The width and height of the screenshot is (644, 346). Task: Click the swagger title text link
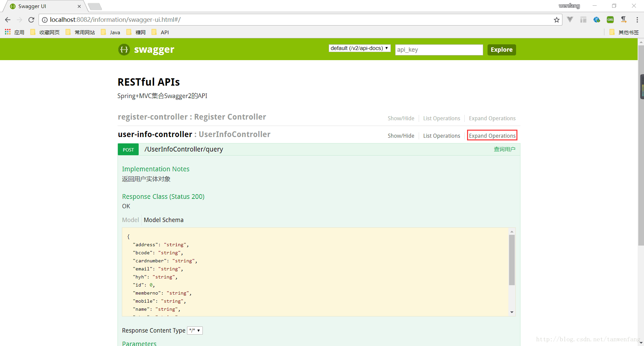(154, 50)
